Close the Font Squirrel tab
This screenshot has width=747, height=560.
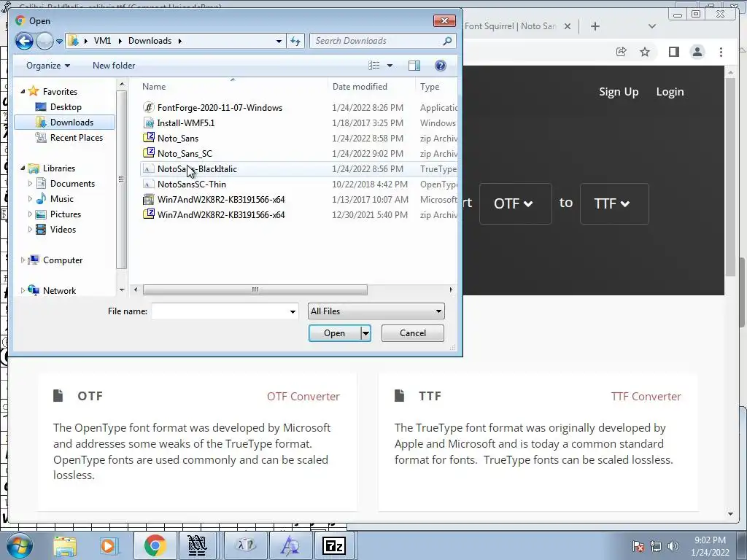568,27
